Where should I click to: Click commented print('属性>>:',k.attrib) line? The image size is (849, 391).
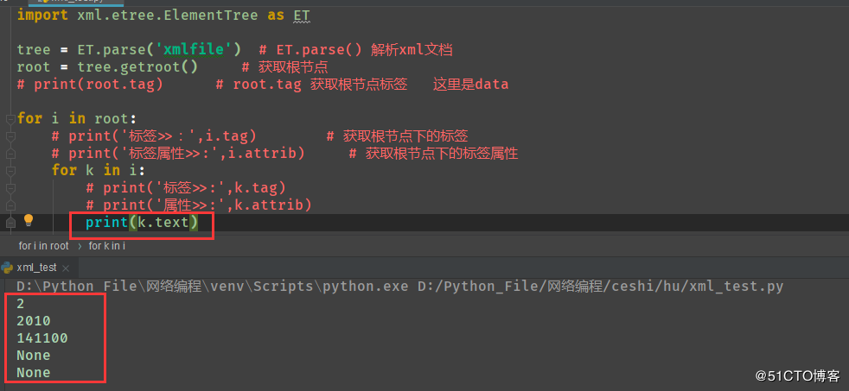click(199, 205)
